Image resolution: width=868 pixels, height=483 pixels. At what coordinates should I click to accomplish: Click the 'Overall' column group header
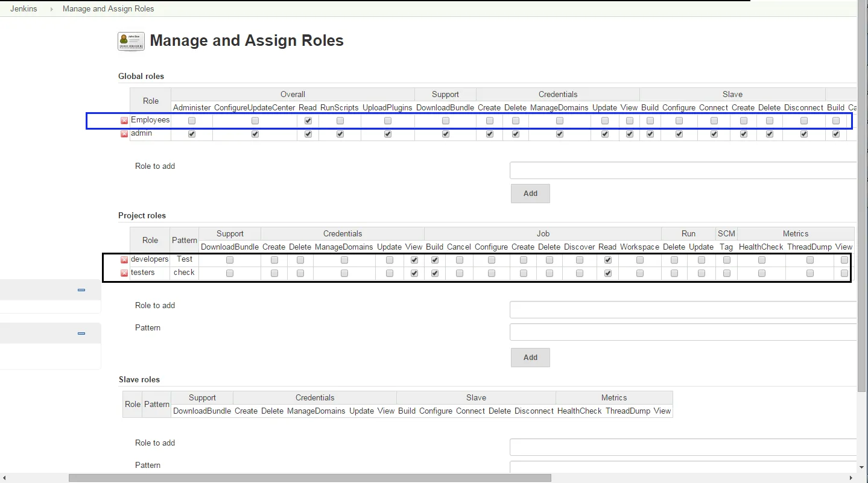coord(293,95)
